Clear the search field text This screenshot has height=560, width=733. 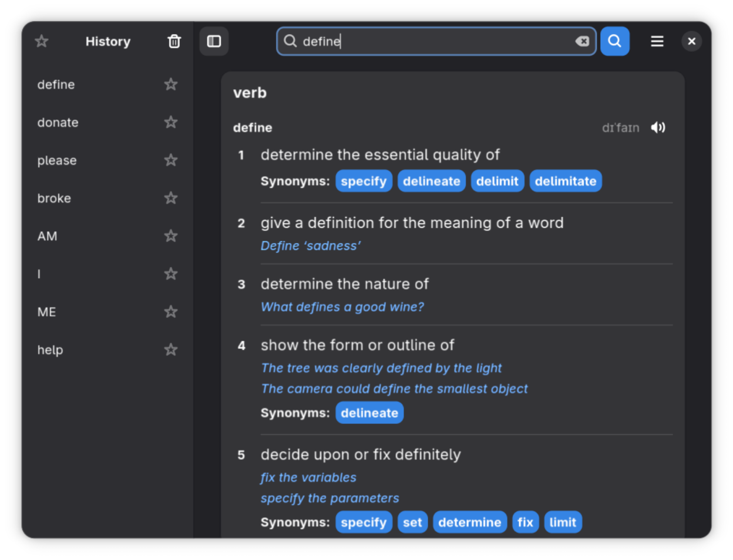click(x=582, y=41)
